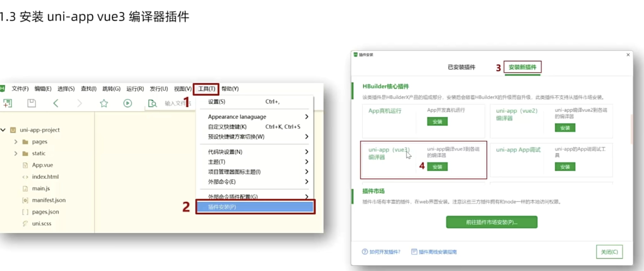
Task: Click the uni-app App调试 plugin name
Action: (518, 150)
